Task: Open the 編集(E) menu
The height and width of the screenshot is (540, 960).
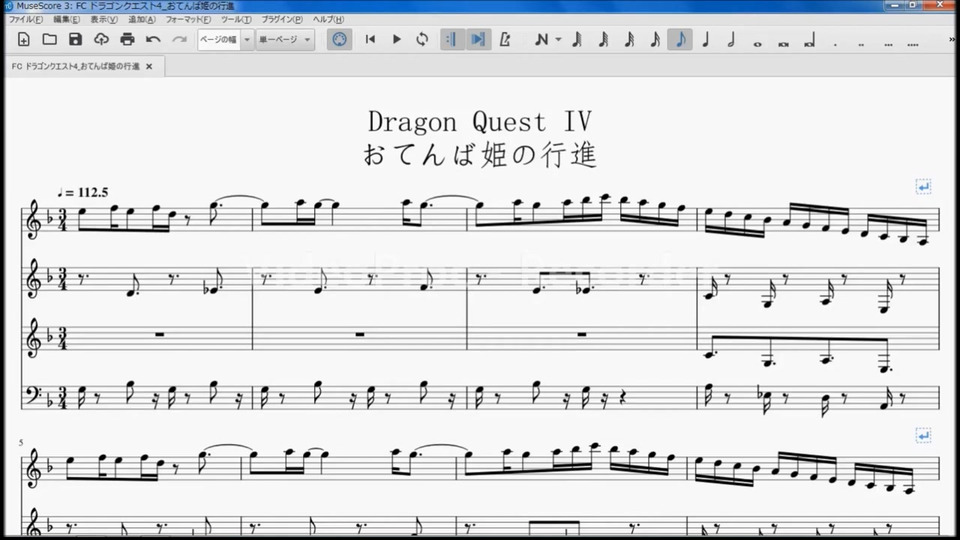Action: [x=66, y=20]
